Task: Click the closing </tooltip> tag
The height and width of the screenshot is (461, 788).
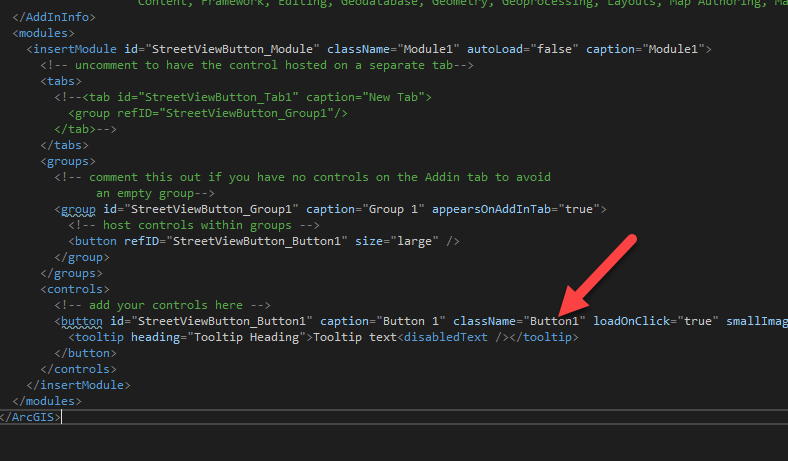Action: pyautogui.click(x=544, y=337)
